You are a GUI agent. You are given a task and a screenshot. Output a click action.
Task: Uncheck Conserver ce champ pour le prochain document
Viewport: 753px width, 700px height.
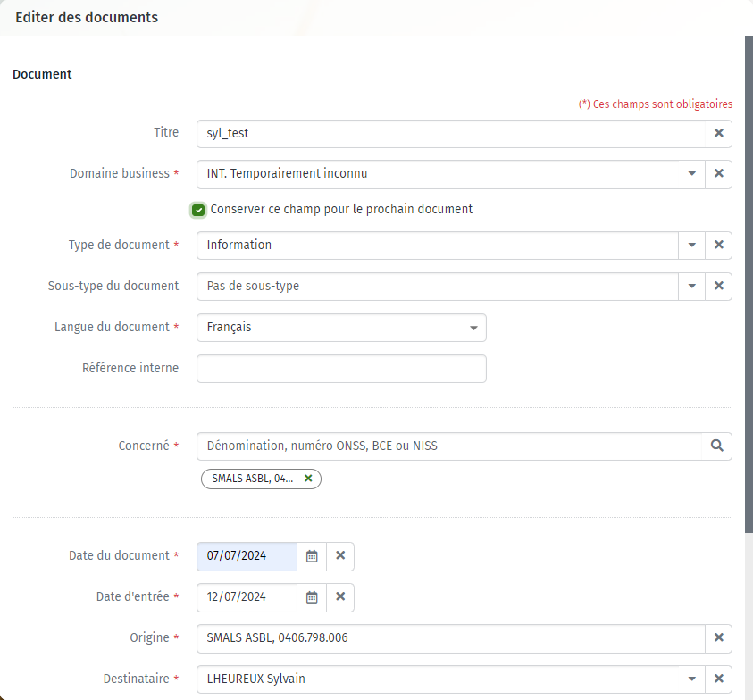click(x=198, y=210)
